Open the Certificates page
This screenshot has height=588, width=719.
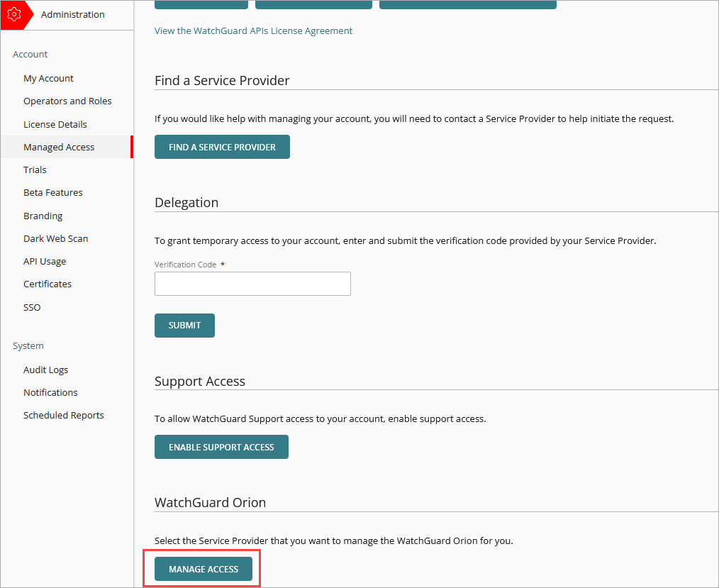click(x=48, y=284)
